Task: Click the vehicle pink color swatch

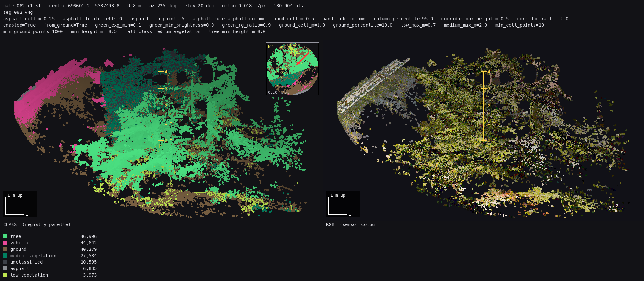Action: pyautogui.click(x=5, y=243)
